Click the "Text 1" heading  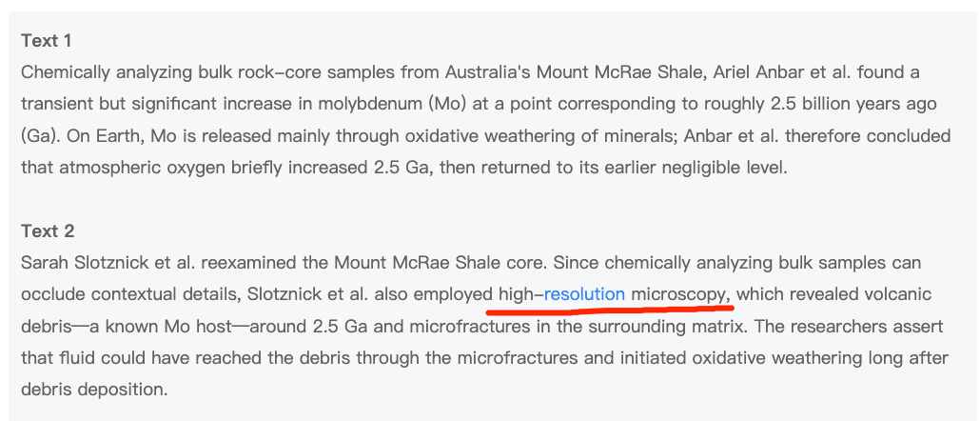click(47, 41)
